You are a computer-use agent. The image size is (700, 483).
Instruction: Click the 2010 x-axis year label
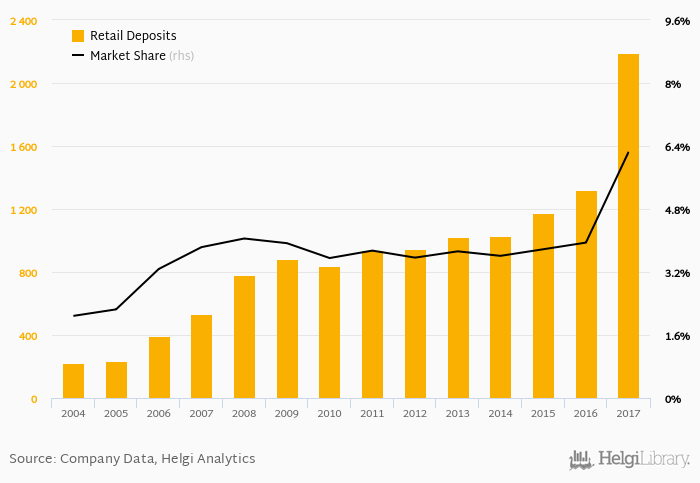point(329,413)
